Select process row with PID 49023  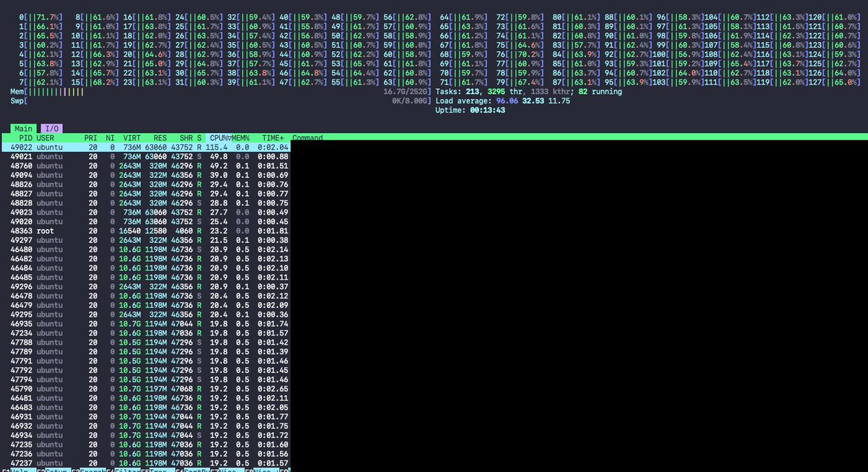(x=145, y=213)
